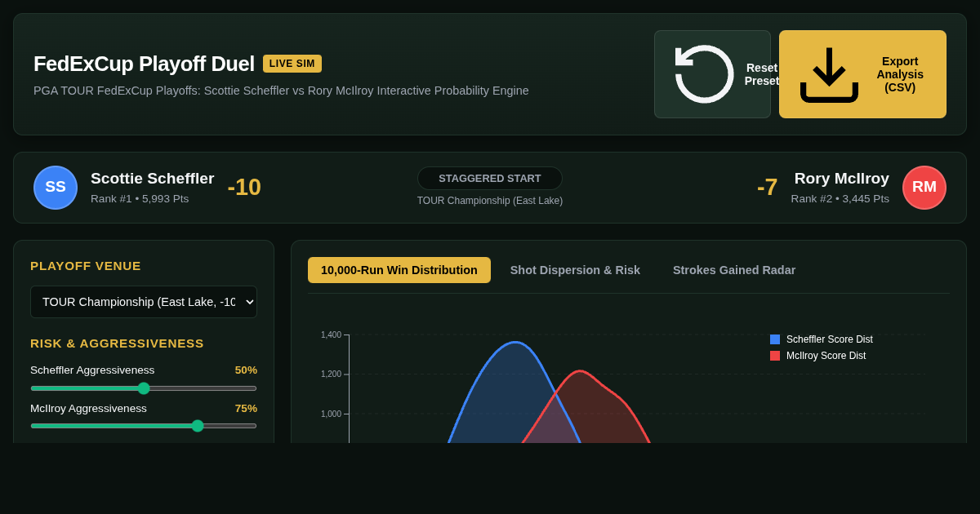The width and height of the screenshot is (980, 514).
Task: Click 'Rank #2 • 3,445 Pts' text
Action: pyautogui.click(x=840, y=199)
